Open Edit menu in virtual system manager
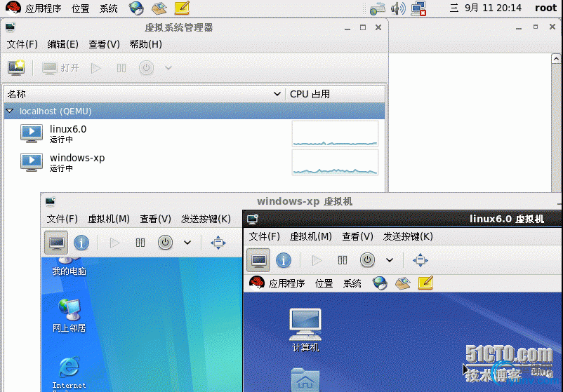 pos(63,44)
